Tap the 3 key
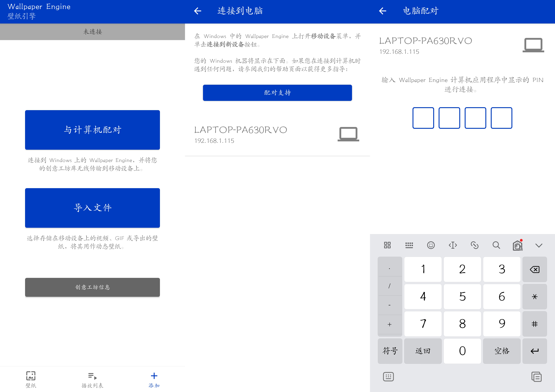The width and height of the screenshot is (555, 392). (x=502, y=269)
